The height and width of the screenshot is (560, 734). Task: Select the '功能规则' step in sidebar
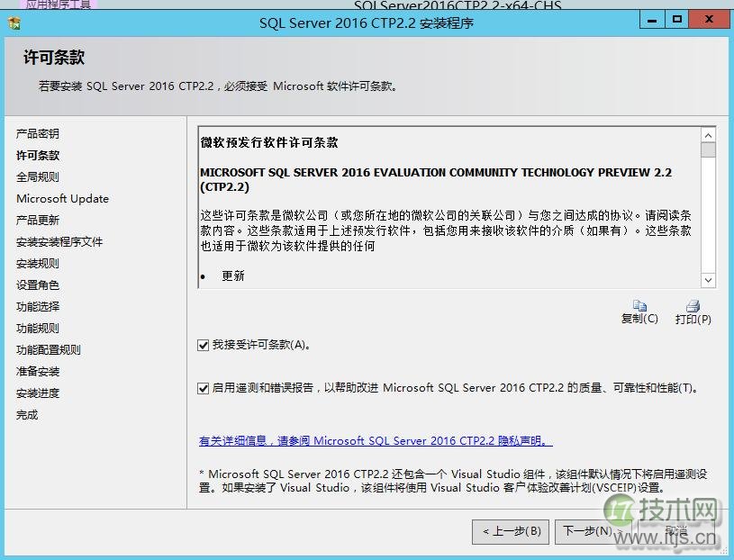click(x=38, y=328)
